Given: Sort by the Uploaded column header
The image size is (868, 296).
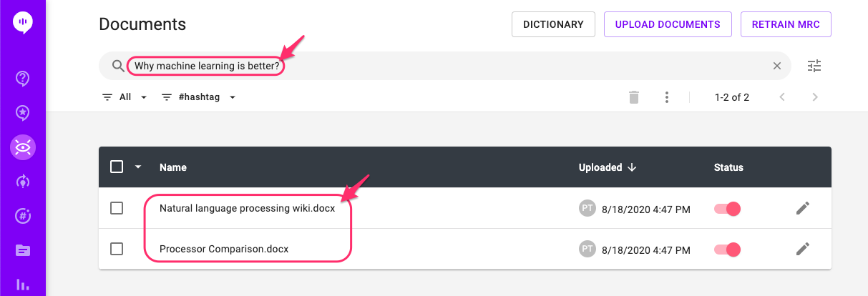Looking at the screenshot, I should click(x=608, y=167).
